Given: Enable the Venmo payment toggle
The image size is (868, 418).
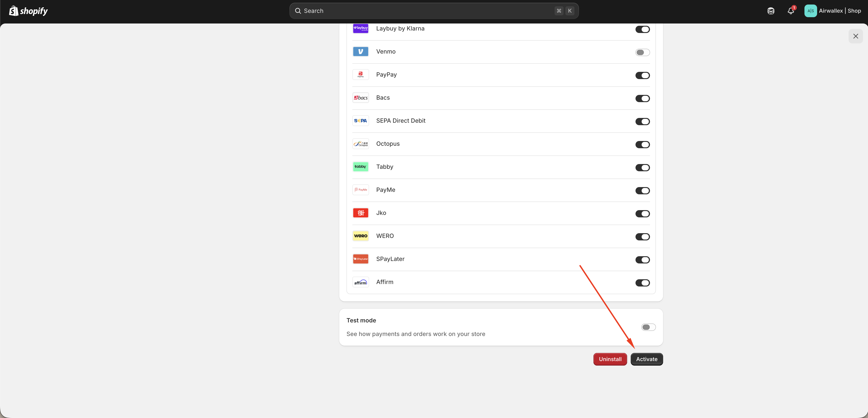Looking at the screenshot, I should click(x=642, y=52).
